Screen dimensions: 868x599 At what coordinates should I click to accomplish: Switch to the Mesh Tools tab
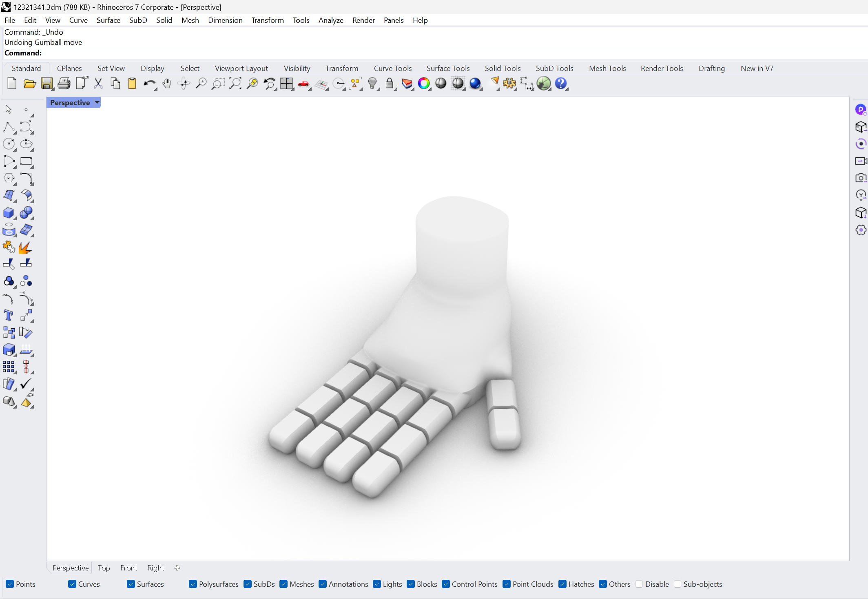tap(607, 69)
